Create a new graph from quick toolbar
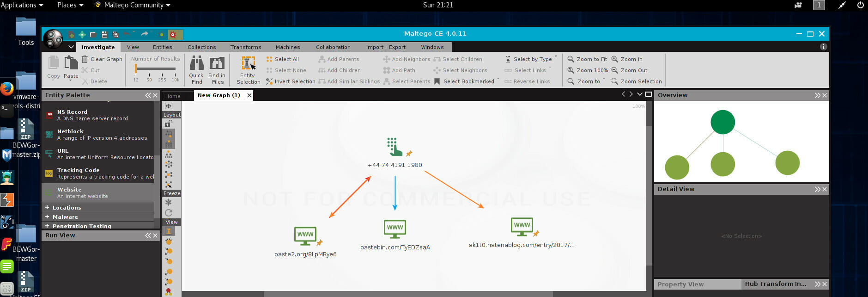Screen dimensions: 868x297 [x=72, y=35]
